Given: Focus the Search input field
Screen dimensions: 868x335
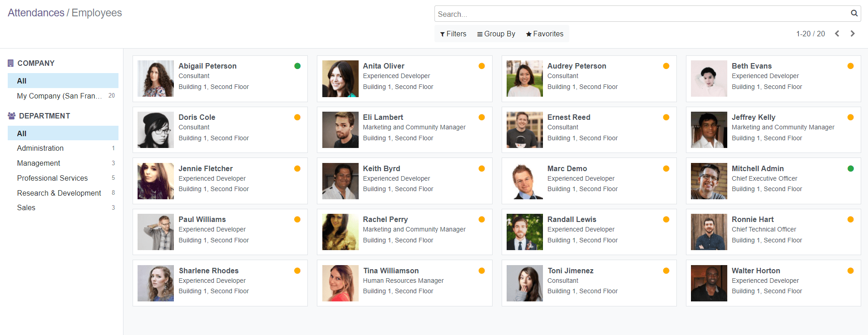Looking at the screenshot, I should 640,14.
